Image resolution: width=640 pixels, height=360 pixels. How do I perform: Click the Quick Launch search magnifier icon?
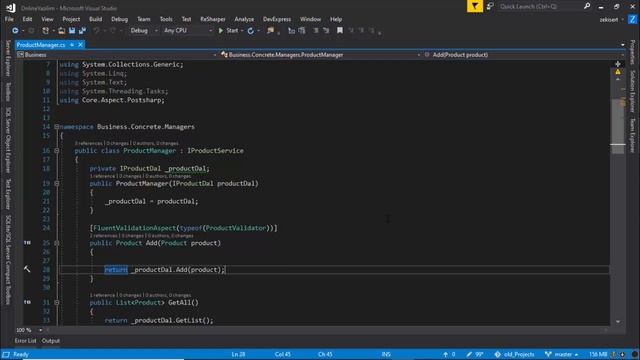click(587, 6)
